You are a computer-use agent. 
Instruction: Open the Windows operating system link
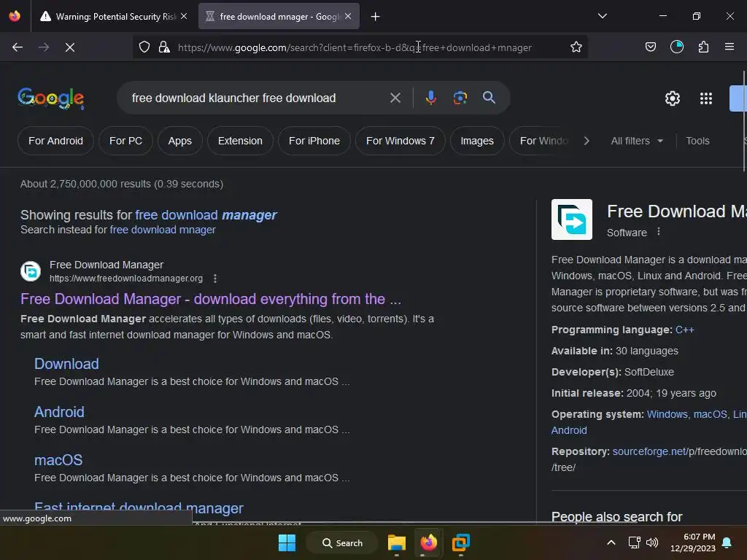click(x=667, y=414)
